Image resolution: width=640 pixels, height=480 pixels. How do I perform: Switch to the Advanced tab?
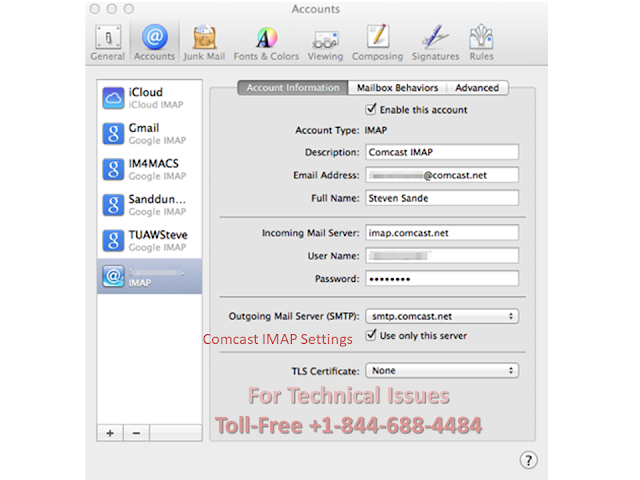(x=477, y=88)
